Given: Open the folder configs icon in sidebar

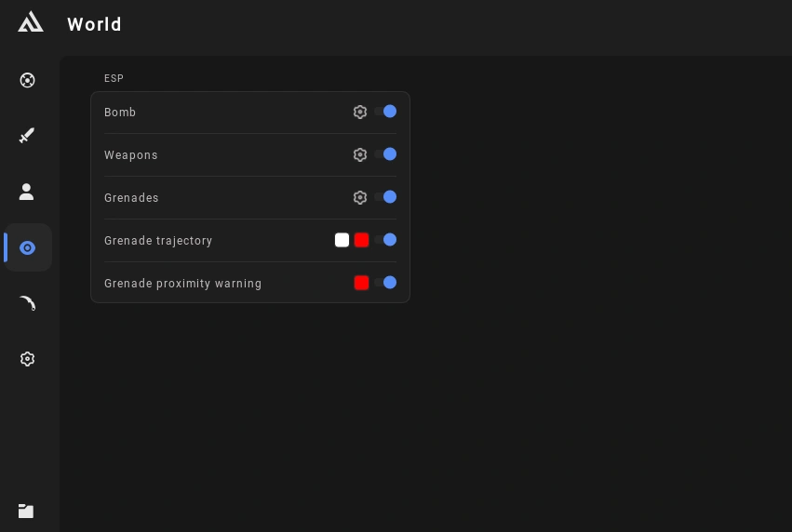Looking at the screenshot, I should click(x=26, y=511).
